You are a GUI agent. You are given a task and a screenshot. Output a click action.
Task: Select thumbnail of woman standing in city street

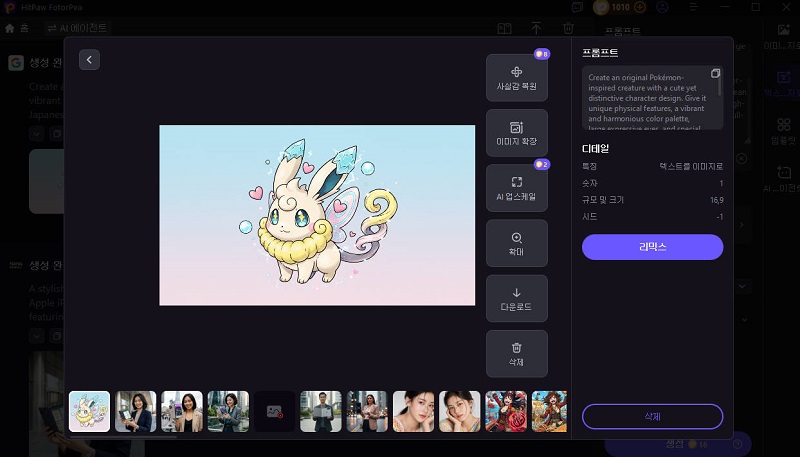point(367,412)
